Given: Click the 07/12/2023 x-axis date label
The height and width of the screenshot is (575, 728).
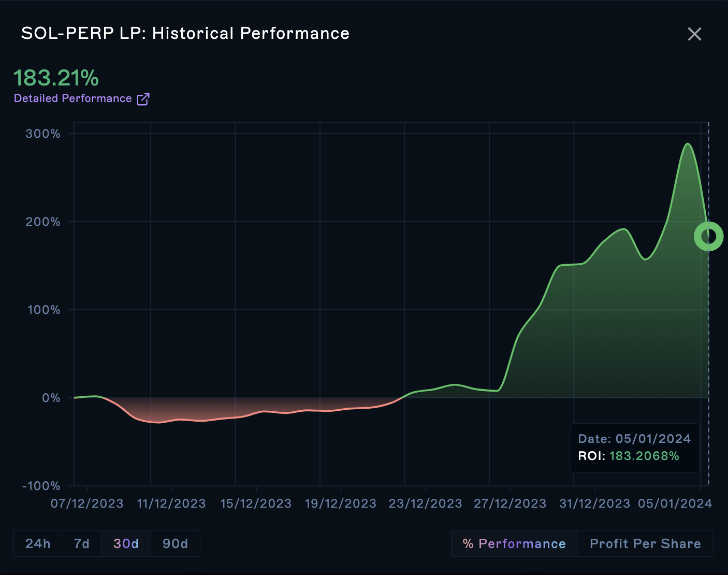Looking at the screenshot, I should point(87,504).
